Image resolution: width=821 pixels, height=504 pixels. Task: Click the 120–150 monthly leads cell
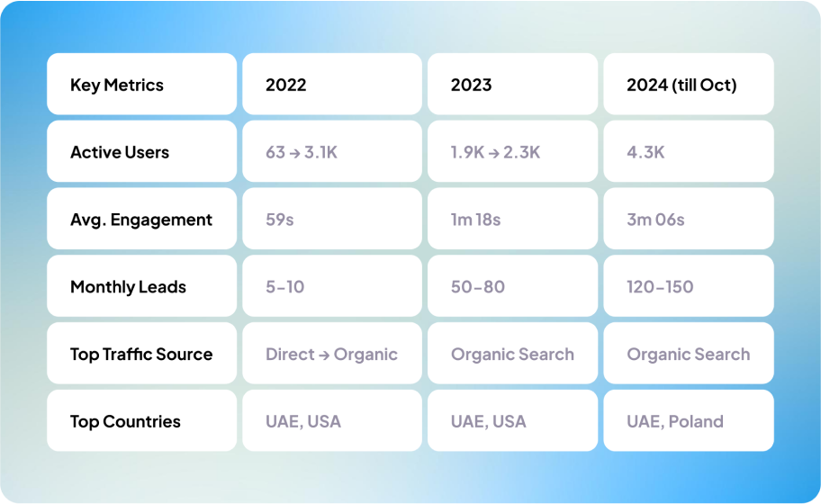tap(688, 287)
